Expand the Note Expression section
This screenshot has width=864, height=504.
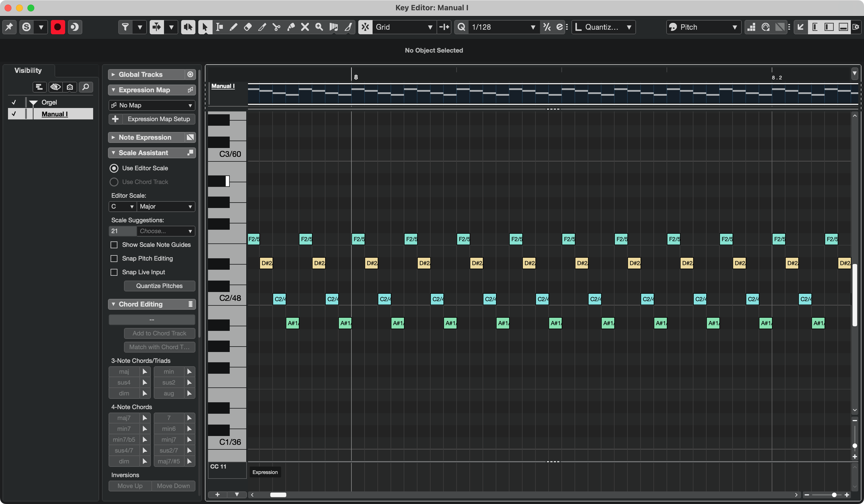click(x=113, y=137)
